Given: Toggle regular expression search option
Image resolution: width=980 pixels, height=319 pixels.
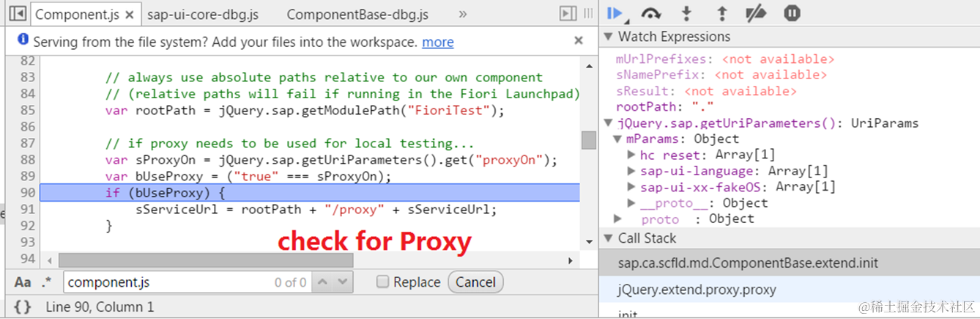Looking at the screenshot, I should tap(47, 282).
